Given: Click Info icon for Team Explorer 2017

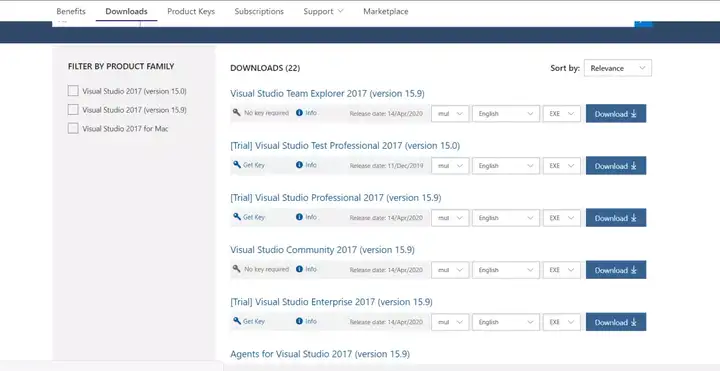Looking at the screenshot, I should tap(299, 112).
